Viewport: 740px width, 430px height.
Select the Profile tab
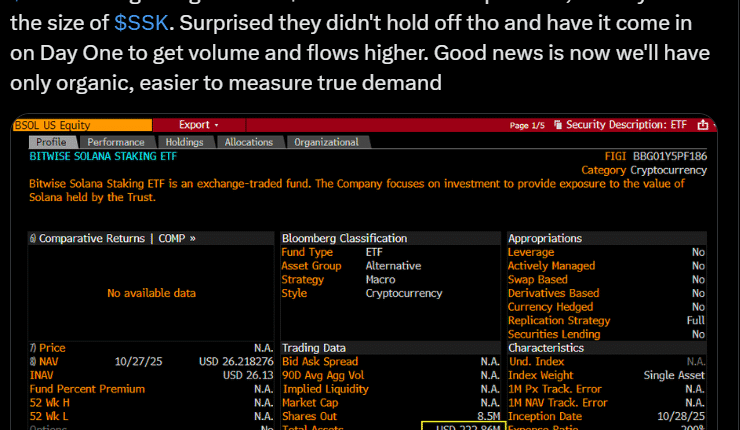pyautogui.click(x=51, y=142)
